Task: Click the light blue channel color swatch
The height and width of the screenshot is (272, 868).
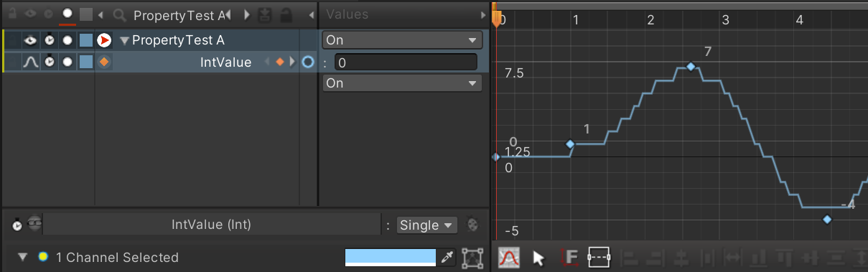Action: 391,258
